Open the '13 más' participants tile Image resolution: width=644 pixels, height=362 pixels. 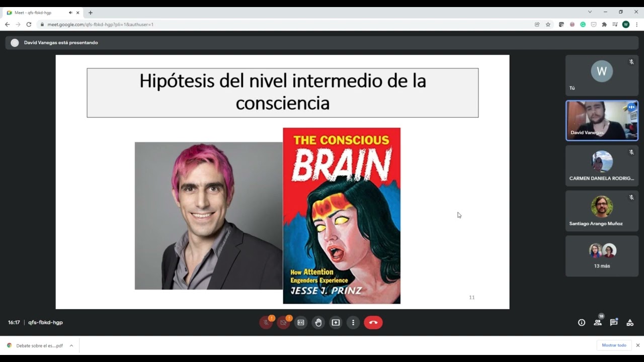point(602,256)
